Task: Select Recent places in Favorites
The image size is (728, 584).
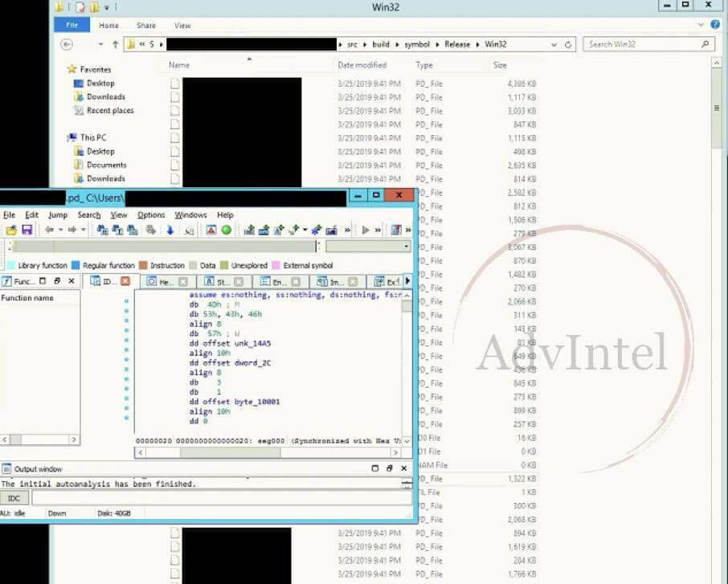Action: pos(111,111)
